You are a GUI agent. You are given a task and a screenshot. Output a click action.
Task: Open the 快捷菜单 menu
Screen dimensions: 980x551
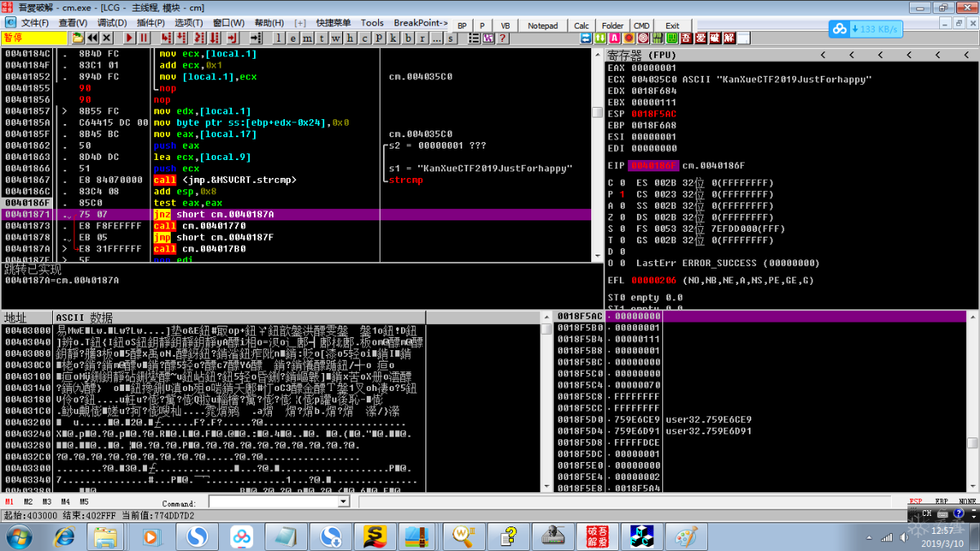coord(333,23)
